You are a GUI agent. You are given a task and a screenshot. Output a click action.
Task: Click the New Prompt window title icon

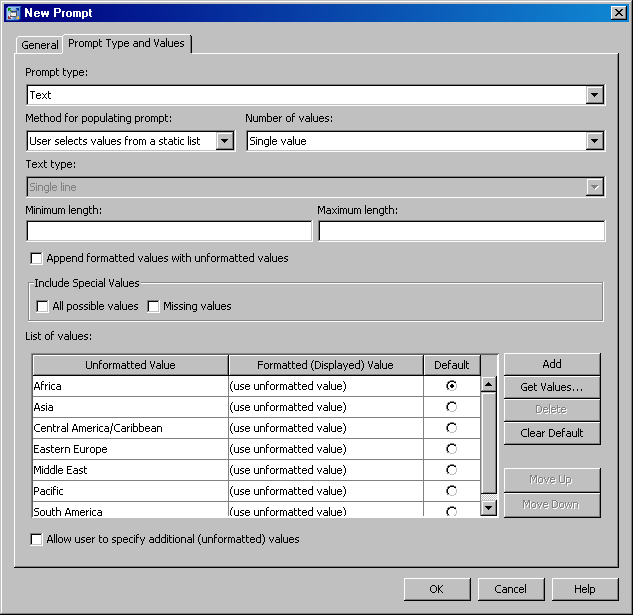[12, 12]
